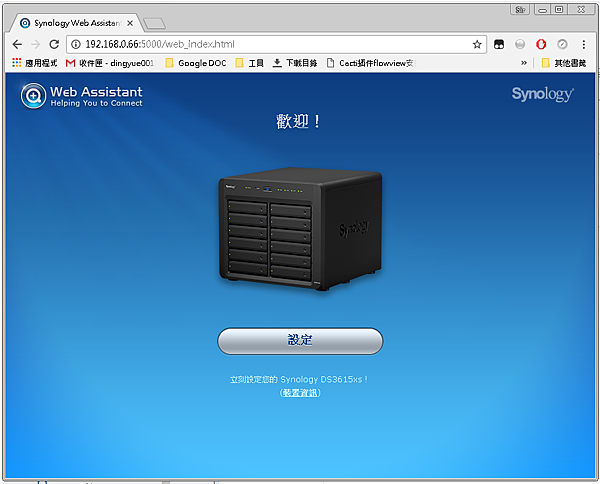Open the Google DOC bookmark folder
Image resolution: width=600 pixels, height=484 pixels.
(x=196, y=63)
